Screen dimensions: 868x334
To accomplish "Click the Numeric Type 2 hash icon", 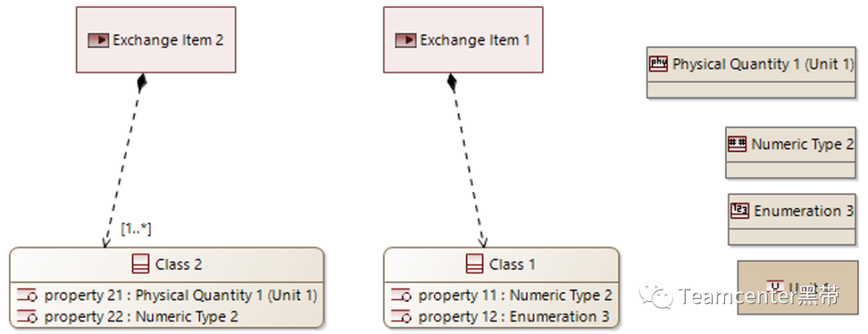I will (737, 144).
